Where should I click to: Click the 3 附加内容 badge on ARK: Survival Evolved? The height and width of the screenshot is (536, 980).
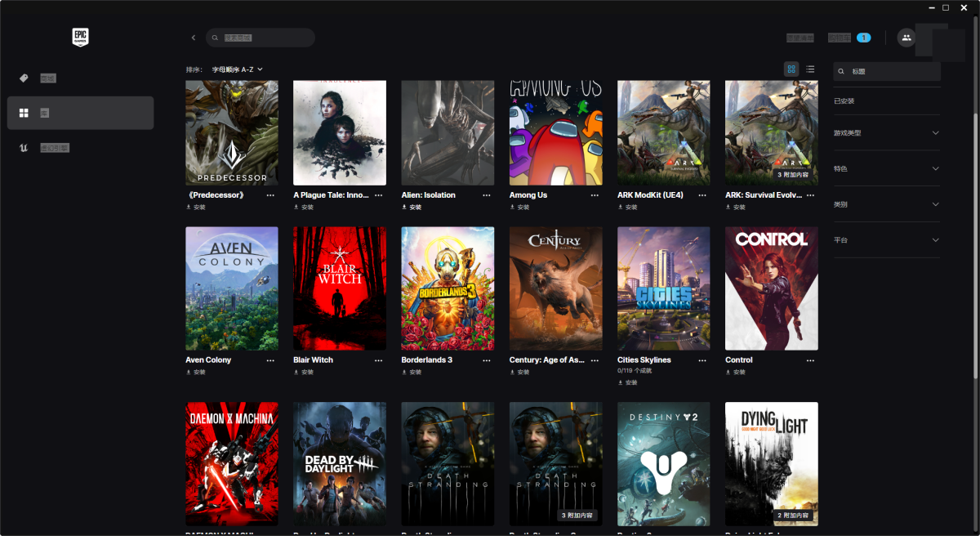click(x=793, y=175)
